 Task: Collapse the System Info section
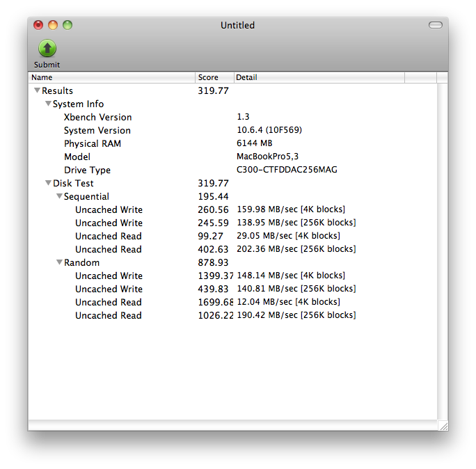tap(48, 104)
